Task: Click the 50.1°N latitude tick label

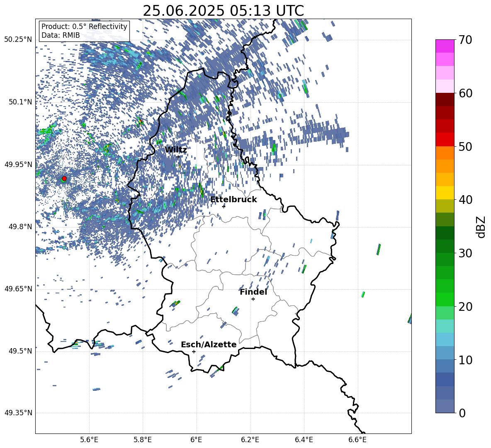Action: tap(20, 102)
